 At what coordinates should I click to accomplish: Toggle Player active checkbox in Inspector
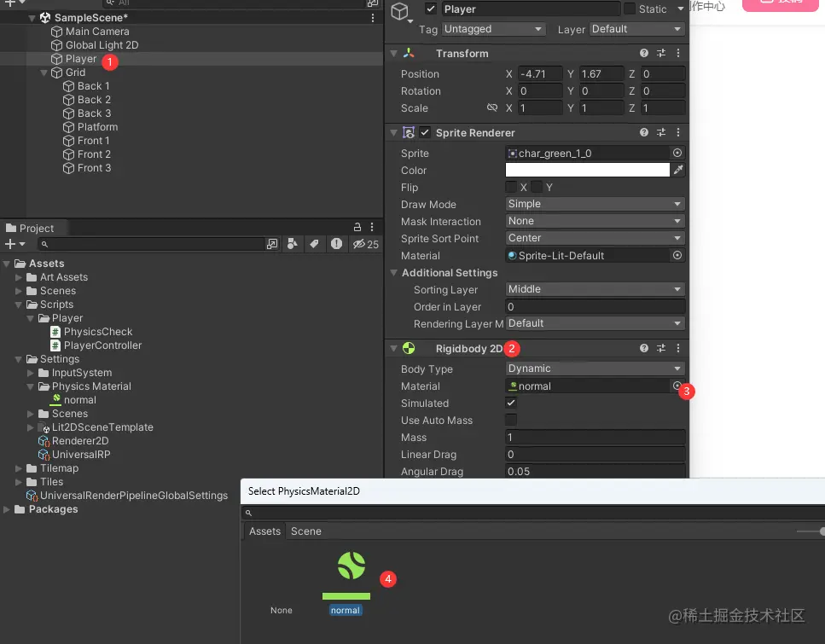tap(431, 9)
